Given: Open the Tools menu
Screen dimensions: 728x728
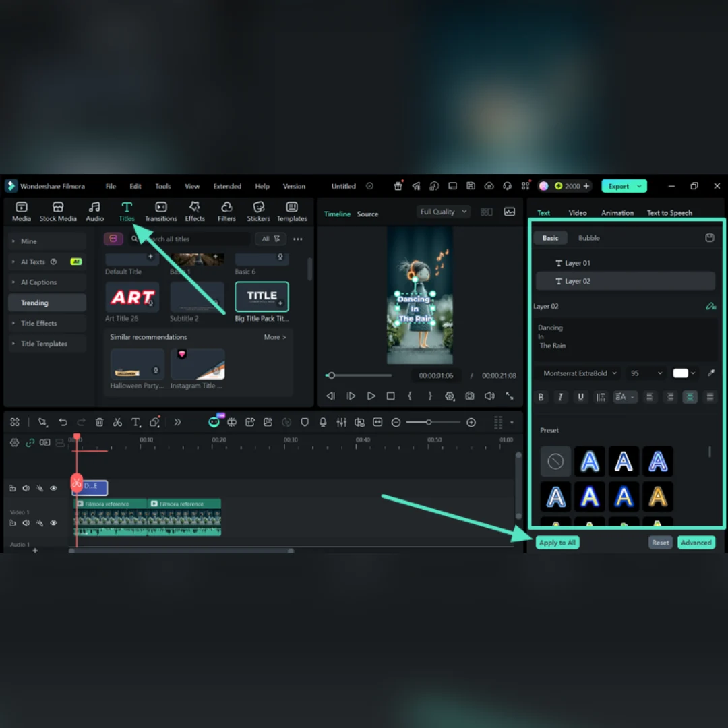Looking at the screenshot, I should [163, 186].
